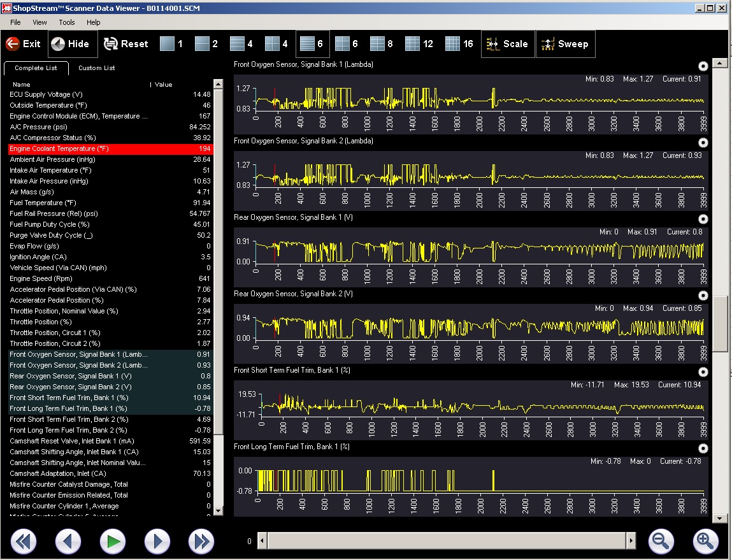Select the 16-graph layout
The width and height of the screenshot is (732, 560).
pyautogui.click(x=459, y=44)
